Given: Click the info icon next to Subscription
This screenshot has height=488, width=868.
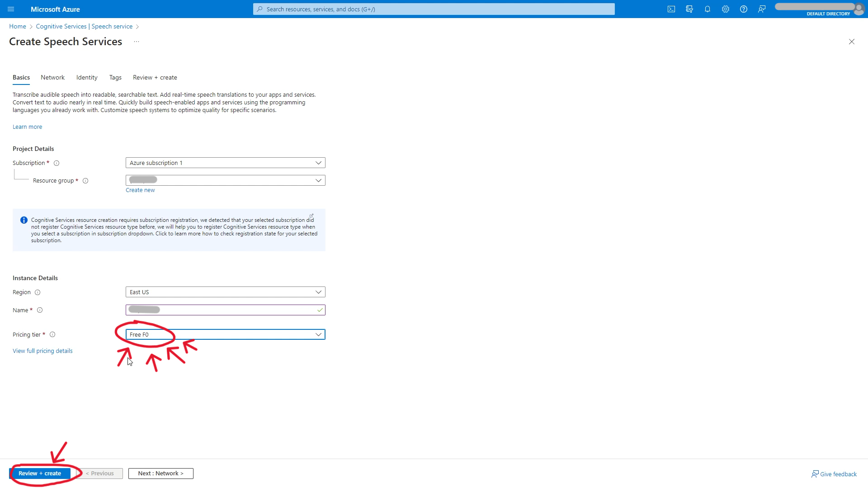Looking at the screenshot, I should [x=57, y=163].
